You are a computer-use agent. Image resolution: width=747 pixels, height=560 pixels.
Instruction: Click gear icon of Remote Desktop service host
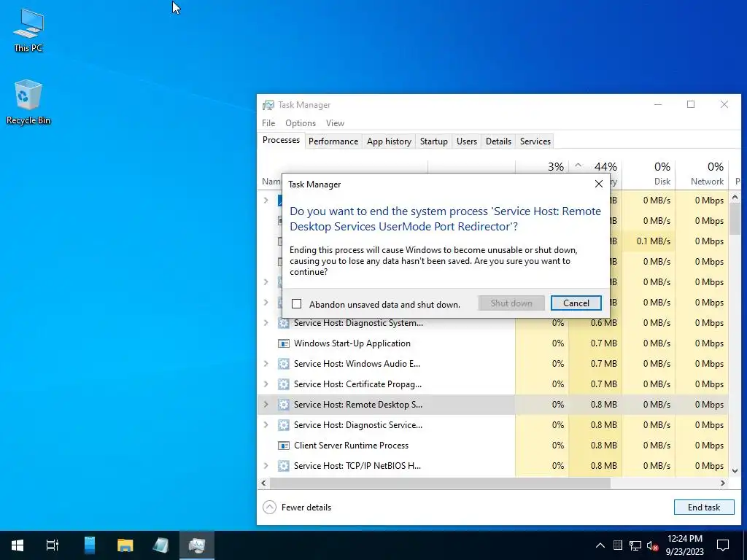tap(284, 405)
